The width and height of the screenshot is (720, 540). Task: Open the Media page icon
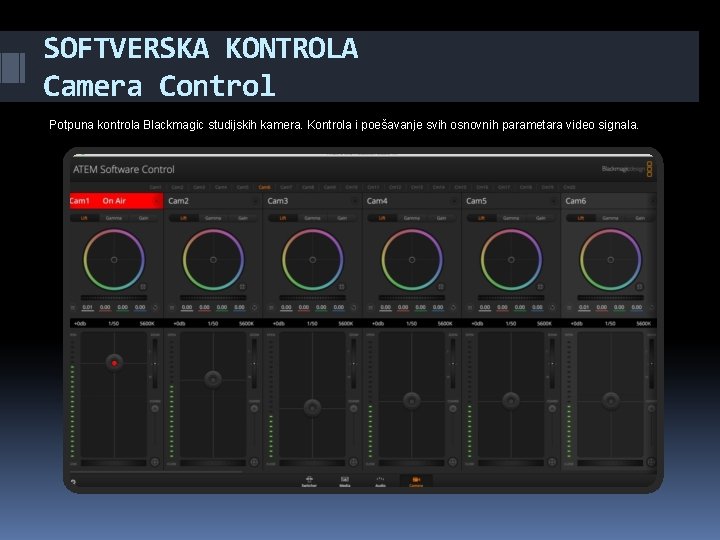coord(344,481)
